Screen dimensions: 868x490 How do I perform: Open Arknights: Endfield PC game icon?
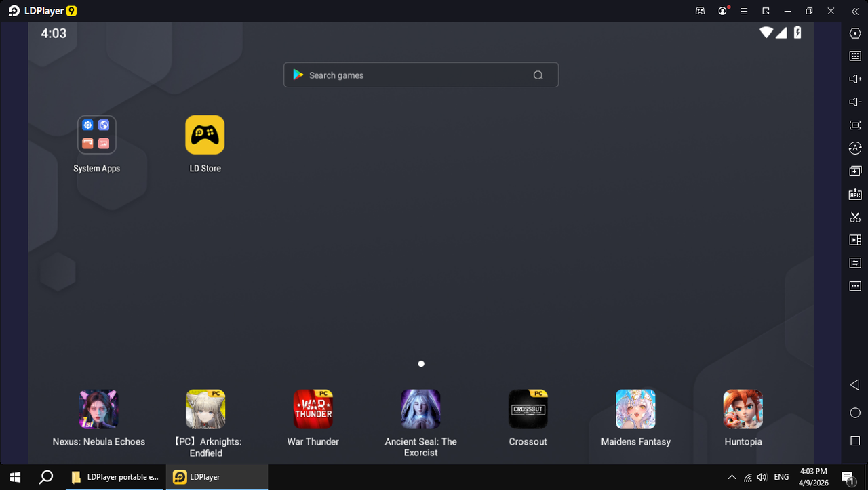tap(205, 409)
